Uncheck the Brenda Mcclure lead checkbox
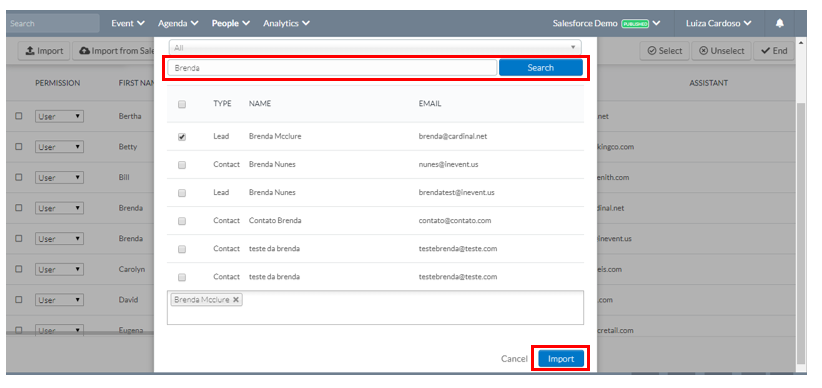This screenshot has width=822, height=388. 182,136
